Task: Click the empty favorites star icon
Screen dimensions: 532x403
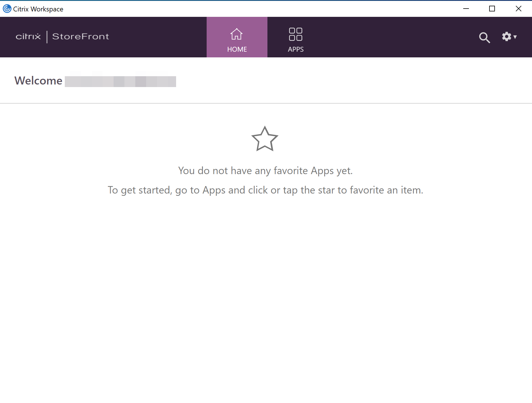Action: pos(265,139)
